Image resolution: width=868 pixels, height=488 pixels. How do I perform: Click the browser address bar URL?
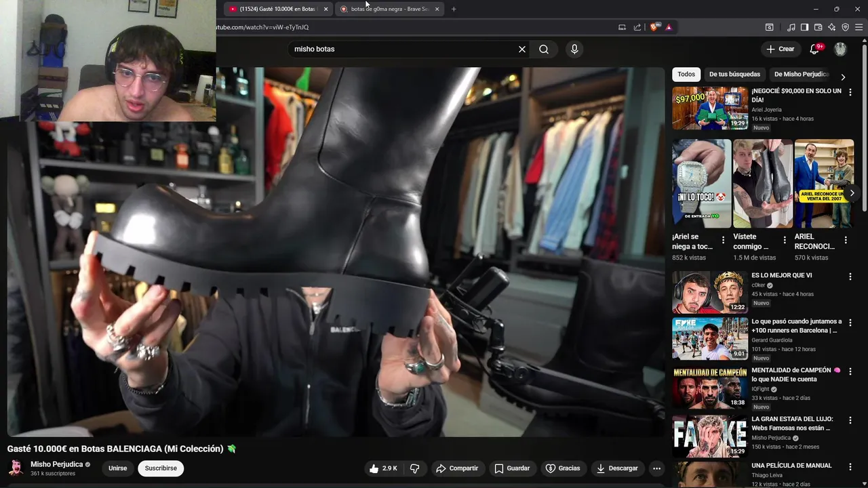pos(262,27)
